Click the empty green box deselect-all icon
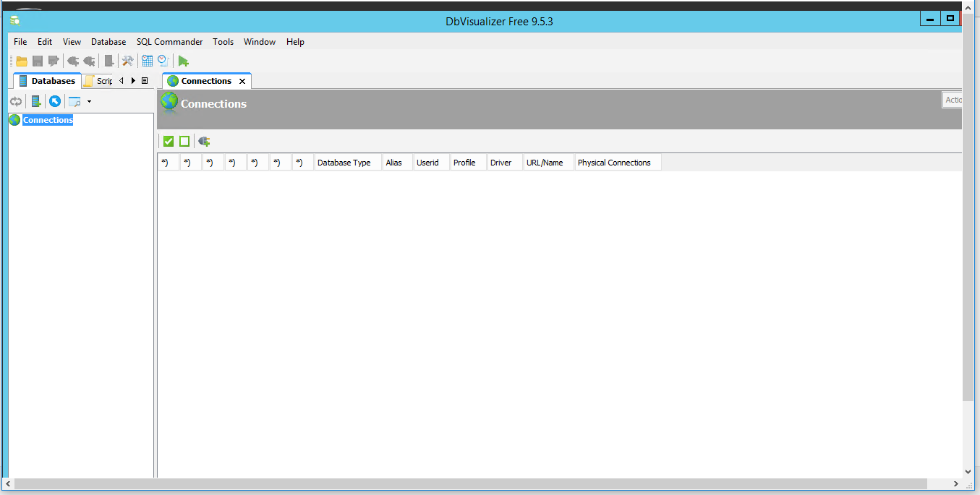980x495 pixels. [184, 142]
